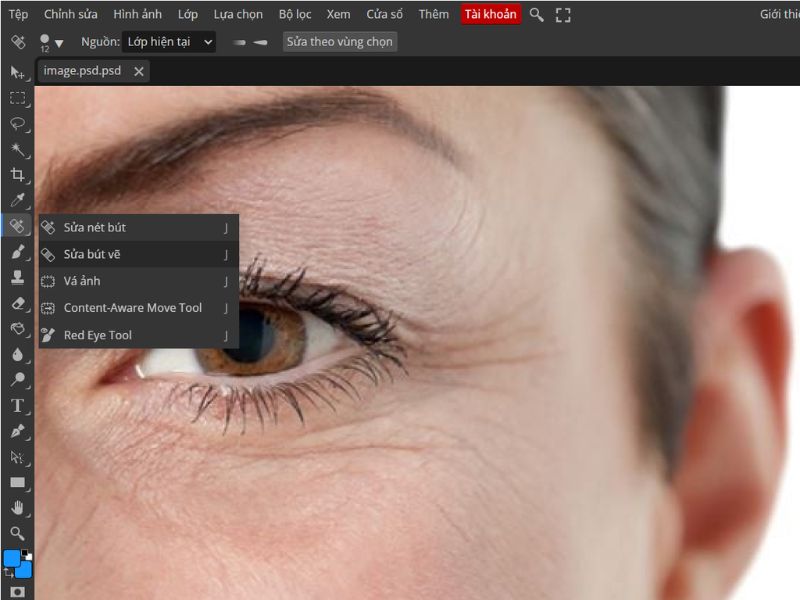The width and height of the screenshot is (800, 600).
Task: Open the Lớp menu
Action: (188, 14)
